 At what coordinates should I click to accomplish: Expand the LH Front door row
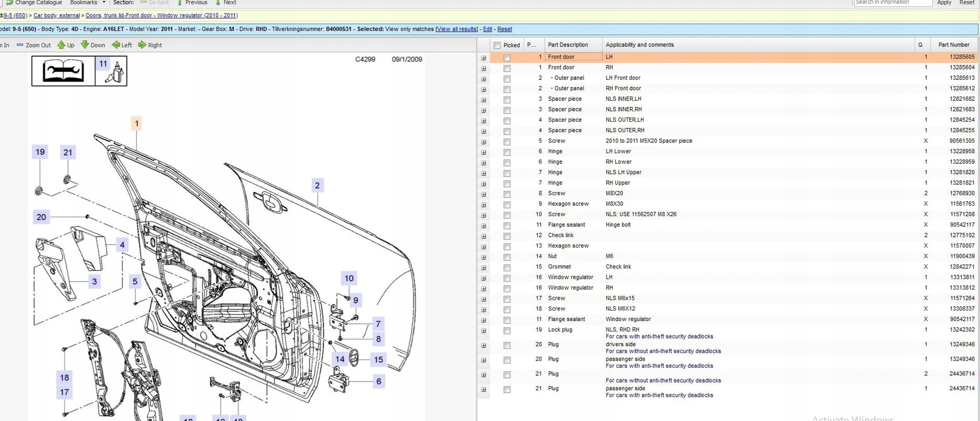pyautogui.click(x=483, y=58)
